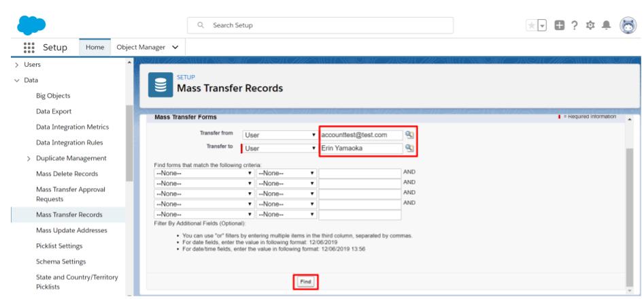Click the favorites star icon
The image size is (644, 299).
[x=532, y=25]
